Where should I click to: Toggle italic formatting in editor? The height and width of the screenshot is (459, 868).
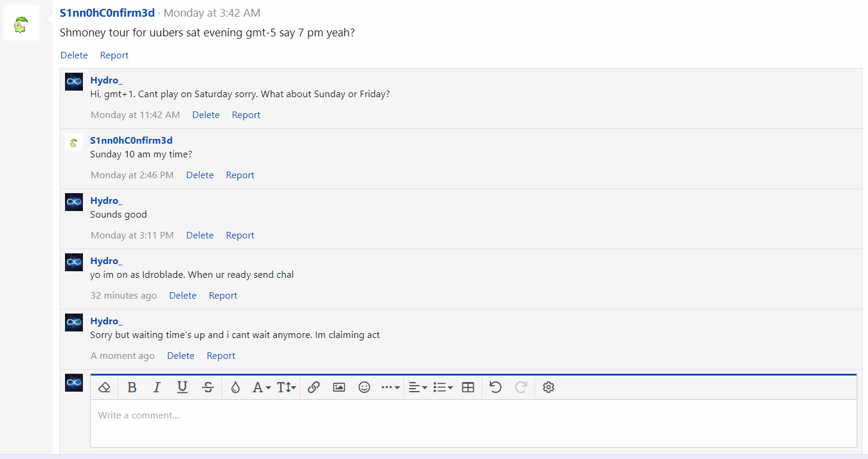click(x=157, y=387)
